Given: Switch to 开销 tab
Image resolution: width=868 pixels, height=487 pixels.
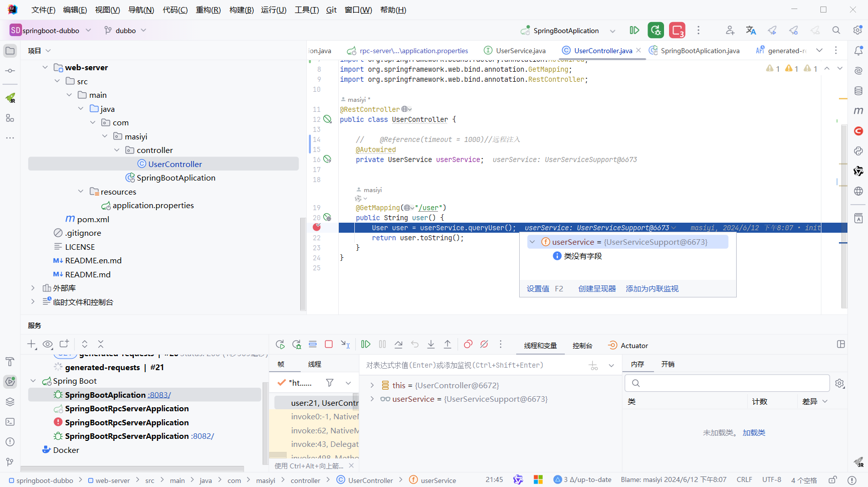Looking at the screenshot, I should tap(668, 364).
